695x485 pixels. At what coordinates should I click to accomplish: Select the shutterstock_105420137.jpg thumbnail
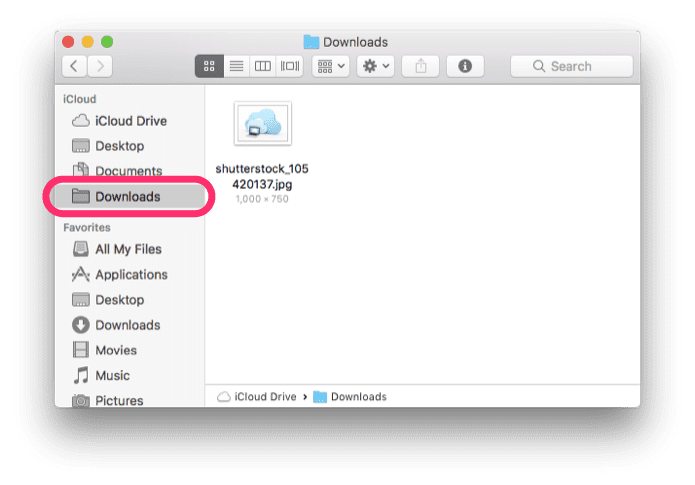(262, 124)
